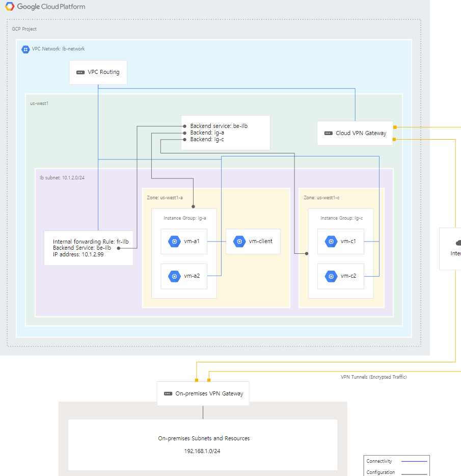
Task: Click the 'VPC Network: lb-network' label
Action: pos(58,49)
